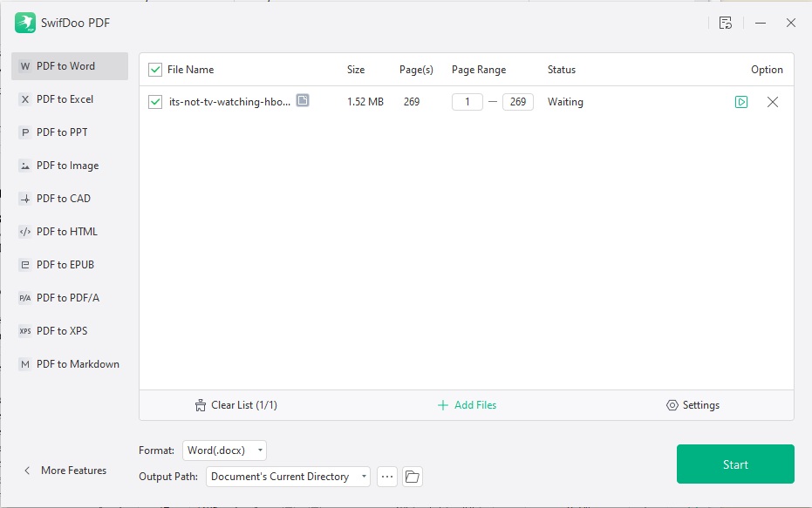This screenshot has height=508, width=812.
Task: Click the Waiting status text
Action: (565, 102)
